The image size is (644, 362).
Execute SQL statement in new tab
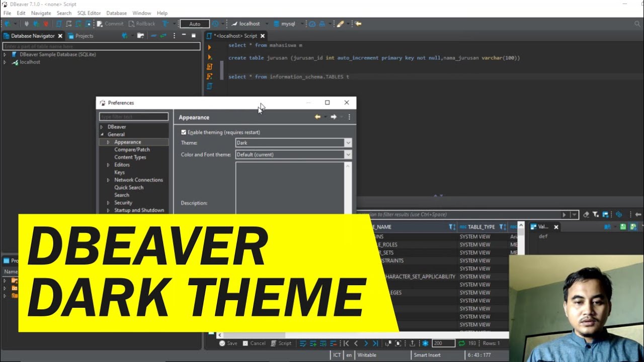210,57
